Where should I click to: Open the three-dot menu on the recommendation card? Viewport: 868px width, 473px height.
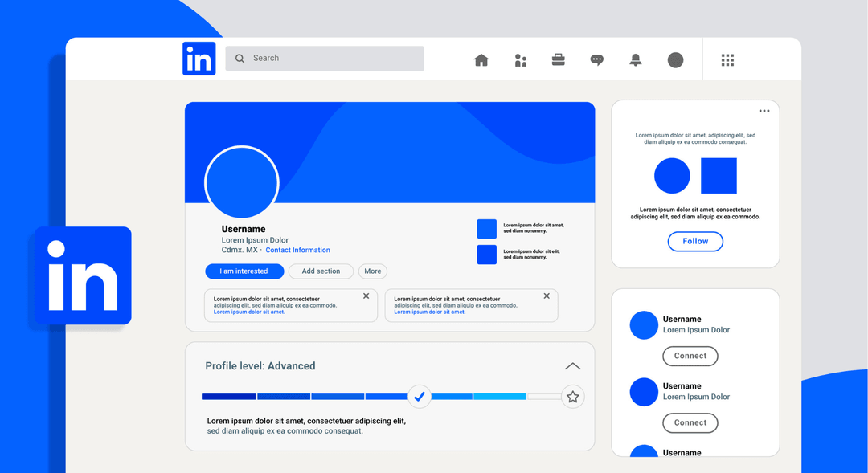[764, 111]
